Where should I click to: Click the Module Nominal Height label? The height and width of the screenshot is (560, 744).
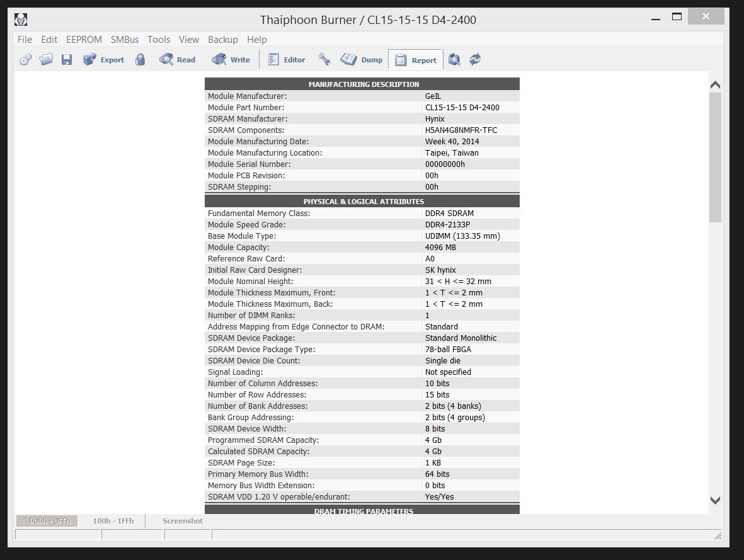click(x=251, y=282)
